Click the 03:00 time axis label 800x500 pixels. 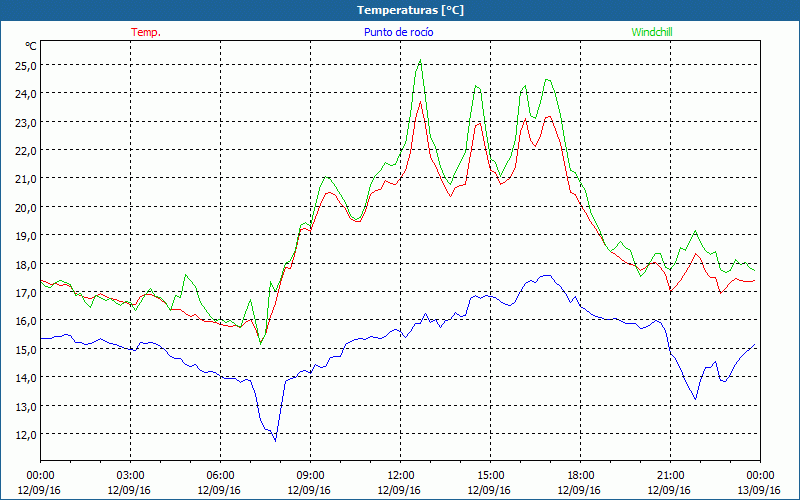[130, 476]
